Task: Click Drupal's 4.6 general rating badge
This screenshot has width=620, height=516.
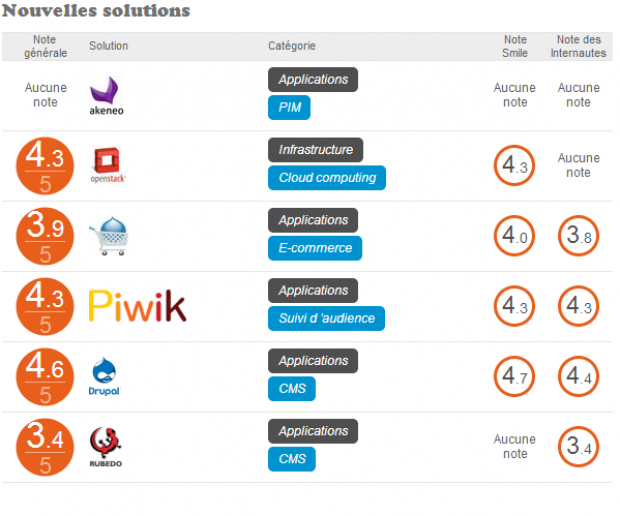Action: tap(45, 377)
